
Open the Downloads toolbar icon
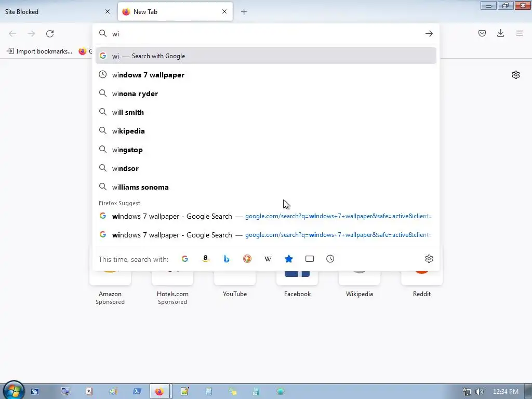tap(500, 33)
